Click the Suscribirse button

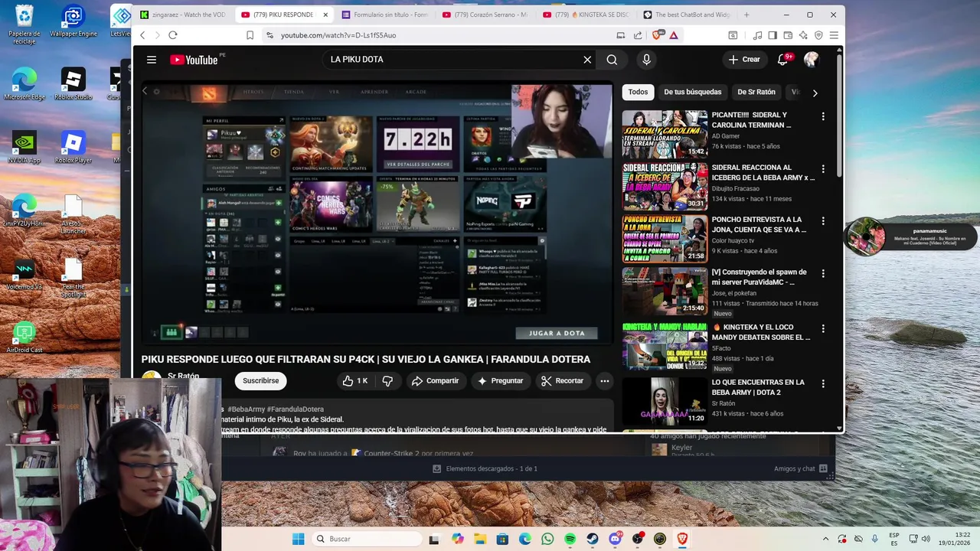coord(260,381)
